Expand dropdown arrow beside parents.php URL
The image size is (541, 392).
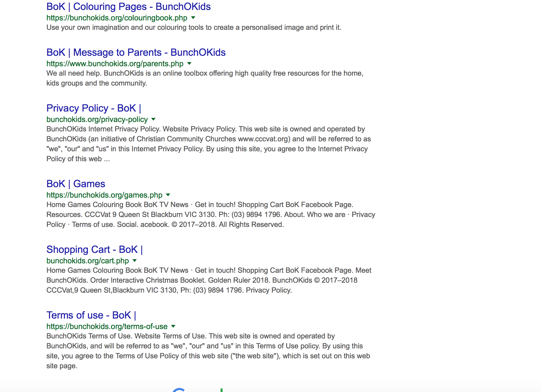coord(189,63)
